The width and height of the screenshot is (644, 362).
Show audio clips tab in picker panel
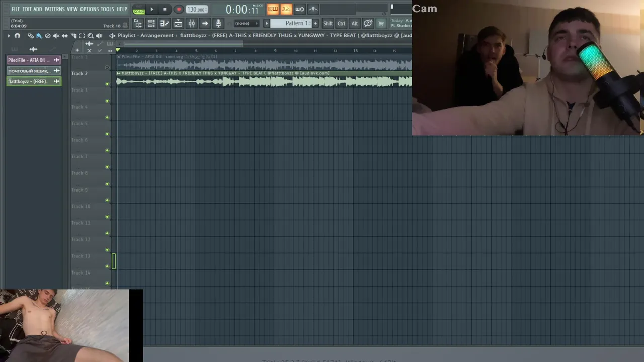[x=33, y=49]
